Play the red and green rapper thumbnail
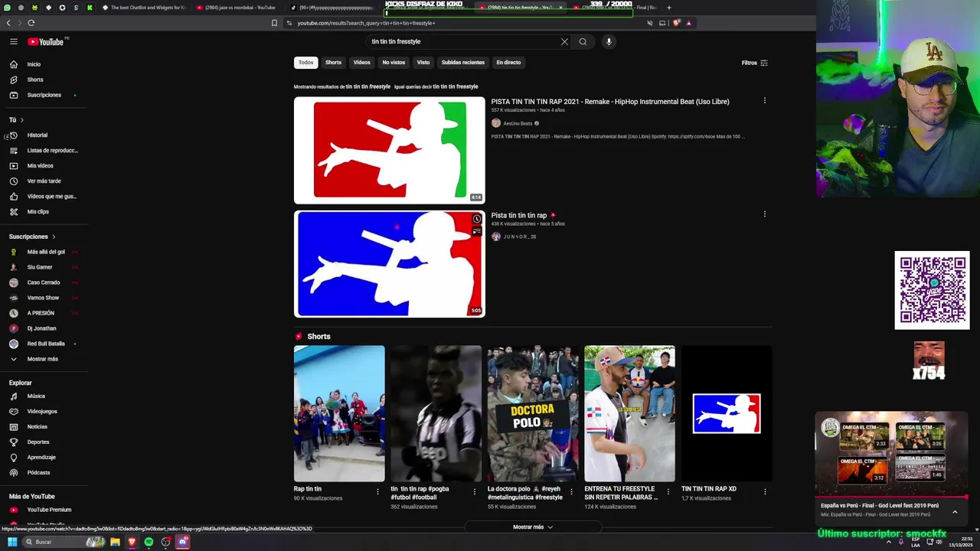 [389, 150]
